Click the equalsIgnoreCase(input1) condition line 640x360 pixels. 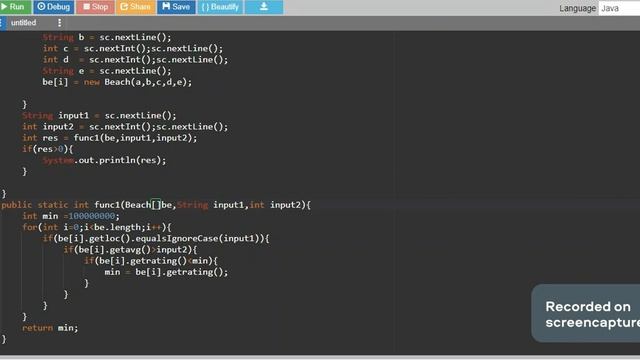(156, 238)
